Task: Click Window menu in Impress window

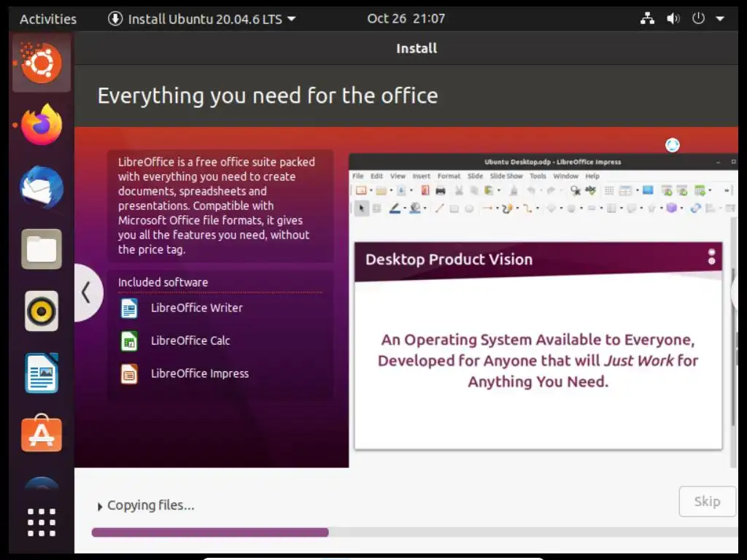Action: (x=565, y=176)
